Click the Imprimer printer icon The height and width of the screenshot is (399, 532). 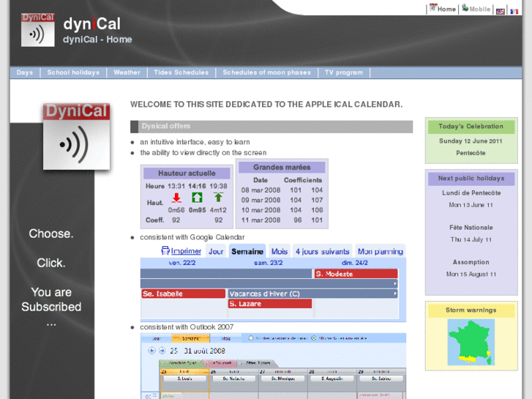point(165,250)
